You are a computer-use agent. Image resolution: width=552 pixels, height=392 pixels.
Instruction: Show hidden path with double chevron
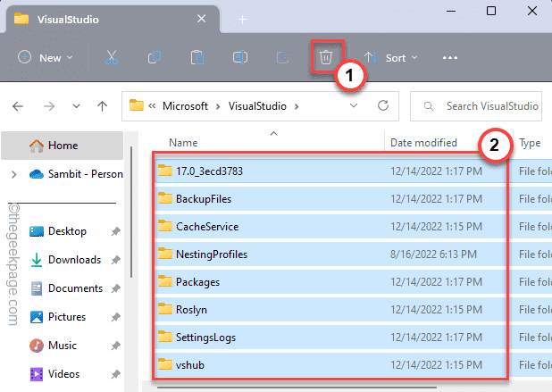pyautogui.click(x=152, y=106)
